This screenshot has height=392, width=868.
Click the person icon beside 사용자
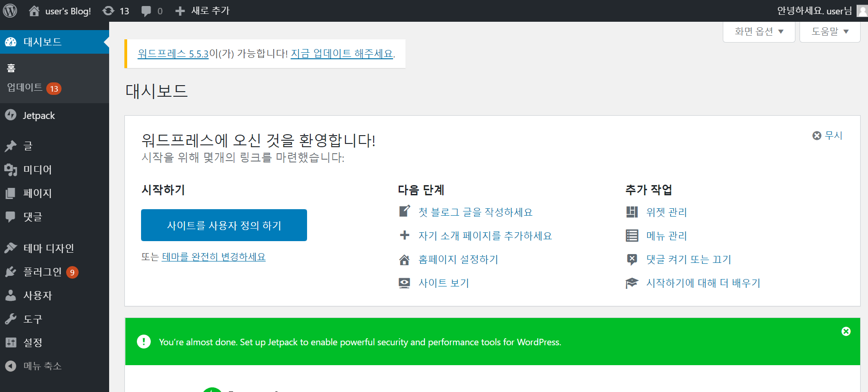(x=11, y=295)
